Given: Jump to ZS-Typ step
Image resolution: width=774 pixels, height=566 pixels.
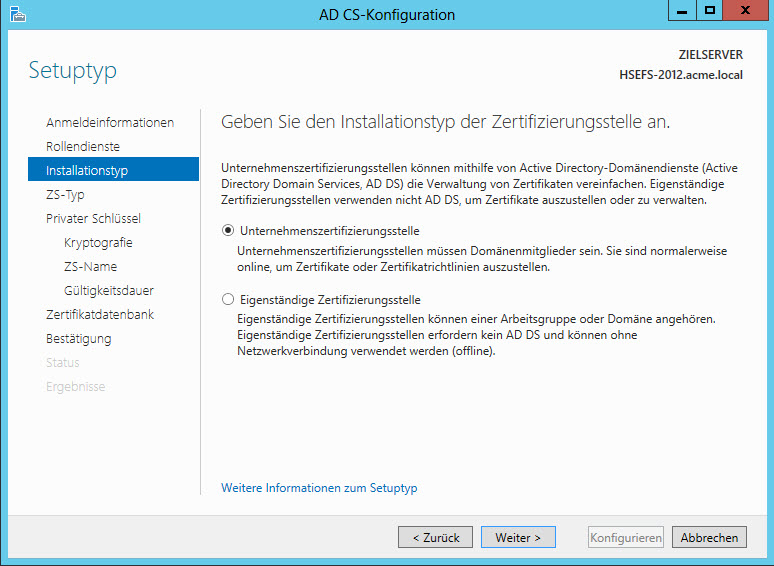Looking at the screenshot, I should click(65, 194).
